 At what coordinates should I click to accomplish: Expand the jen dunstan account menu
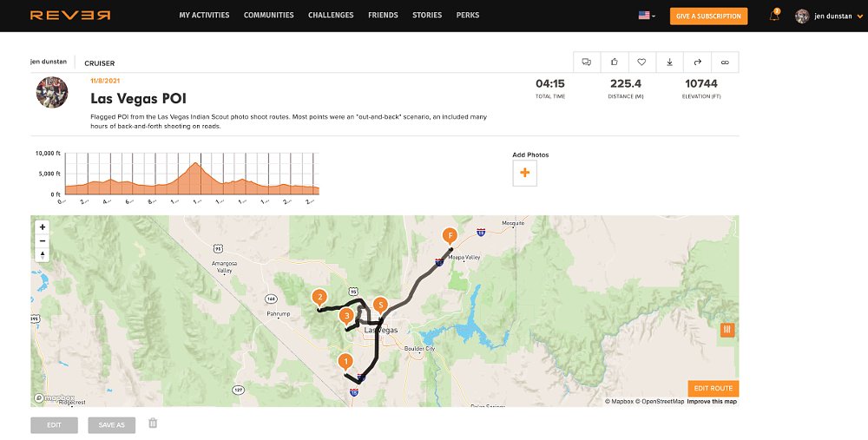(825, 16)
